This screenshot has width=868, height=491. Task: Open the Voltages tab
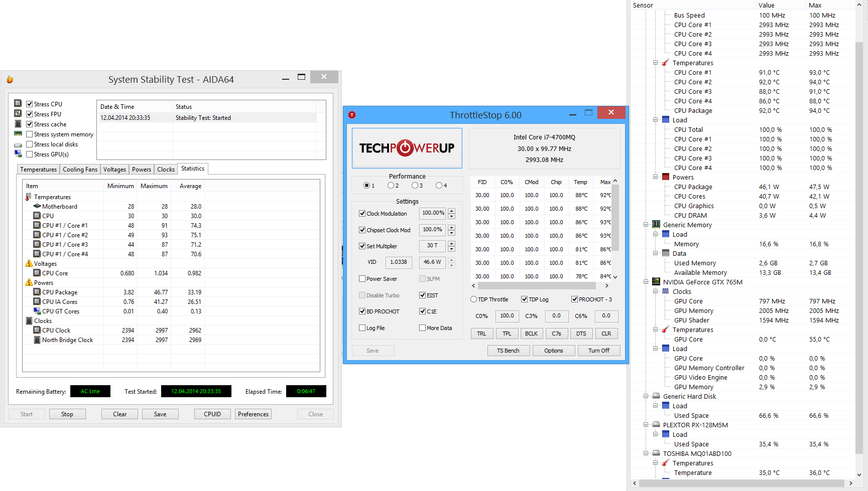coord(114,170)
